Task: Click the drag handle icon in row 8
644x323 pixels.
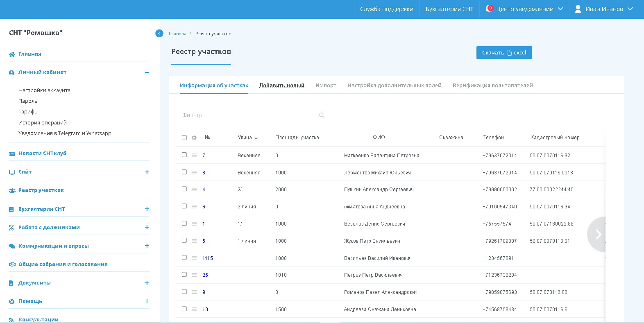Action: [194, 173]
